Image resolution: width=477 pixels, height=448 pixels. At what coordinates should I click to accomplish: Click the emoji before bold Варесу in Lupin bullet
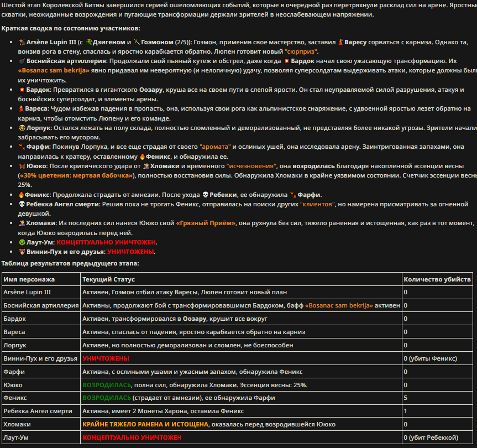click(x=340, y=42)
